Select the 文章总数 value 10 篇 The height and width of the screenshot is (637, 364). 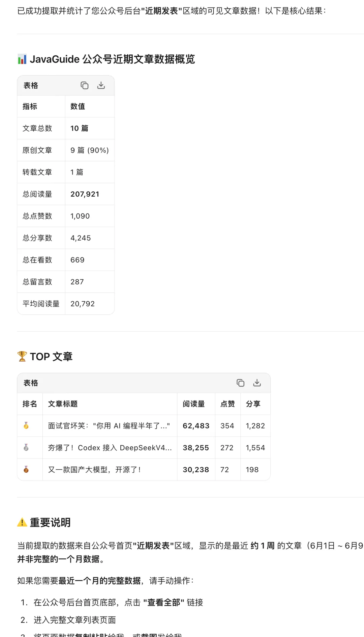(x=79, y=128)
